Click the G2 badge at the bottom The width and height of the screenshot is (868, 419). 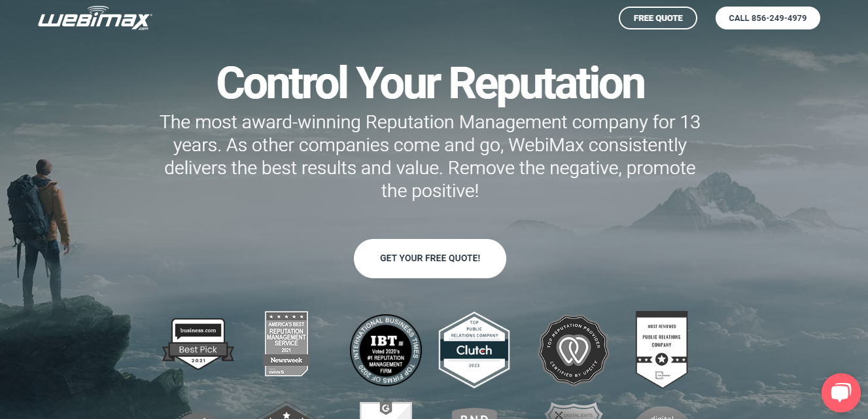click(x=386, y=410)
